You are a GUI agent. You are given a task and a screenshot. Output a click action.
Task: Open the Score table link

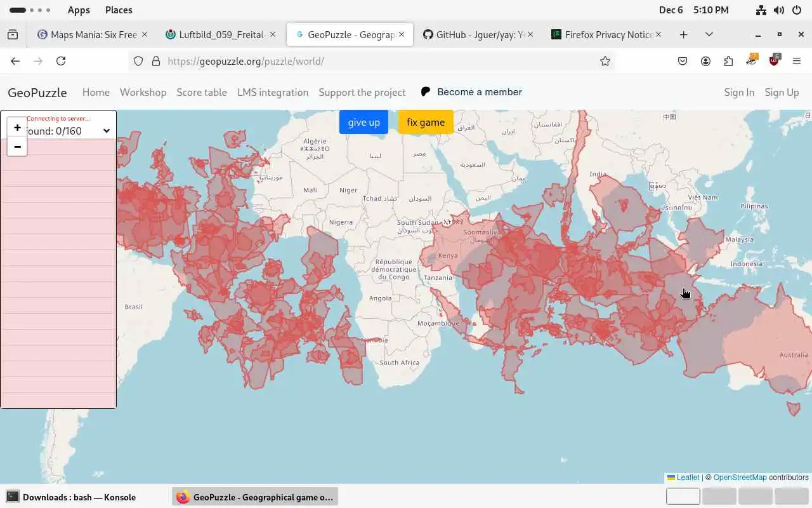(202, 92)
